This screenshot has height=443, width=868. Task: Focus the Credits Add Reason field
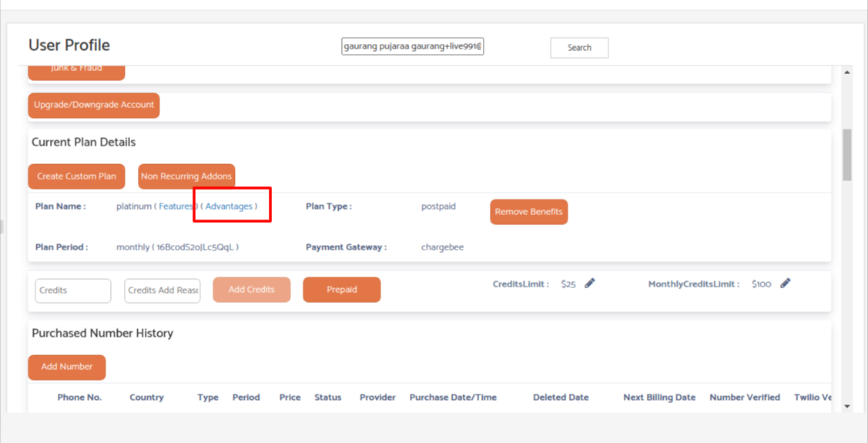pyautogui.click(x=163, y=290)
